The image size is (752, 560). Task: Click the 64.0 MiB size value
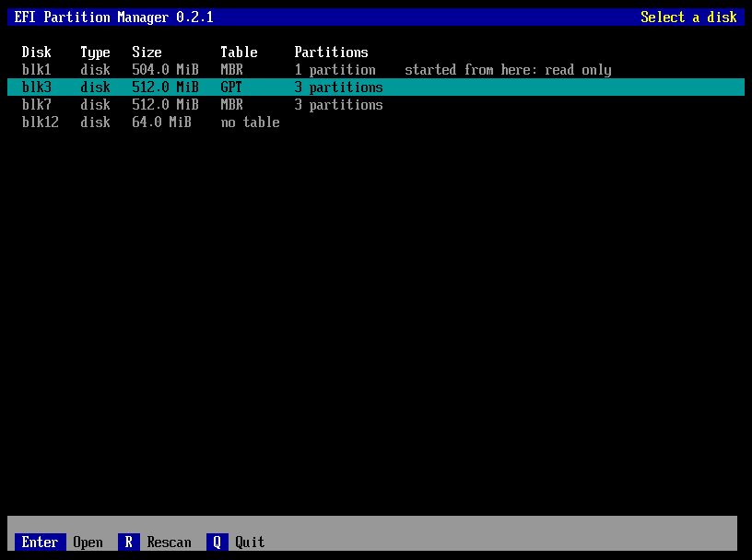pos(161,122)
